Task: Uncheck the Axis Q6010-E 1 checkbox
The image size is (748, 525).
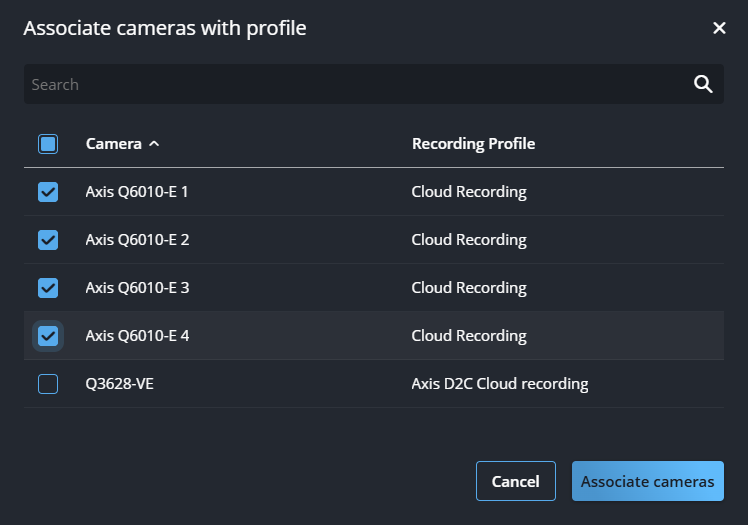Action: (x=48, y=192)
